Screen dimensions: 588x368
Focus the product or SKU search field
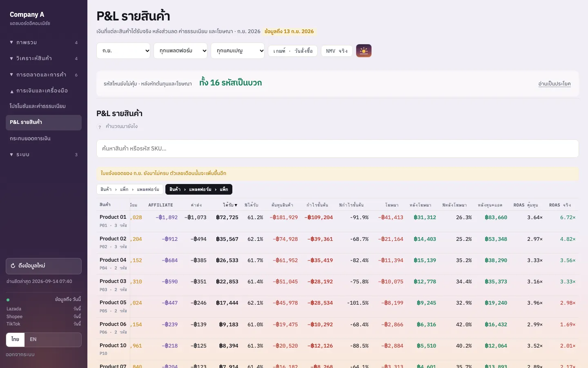tap(338, 148)
